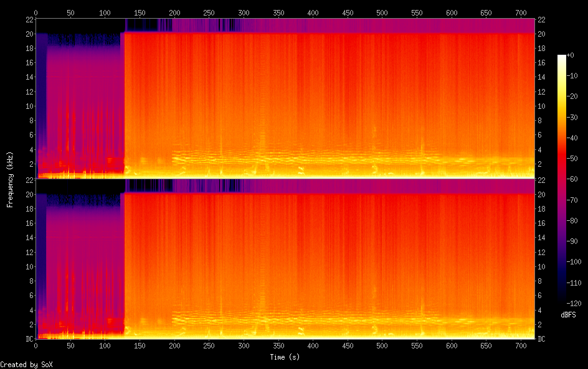Image resolution: width=588 pixels, height=369 pixels.
Task: Click the "DC" label at bottom-left of the lower channel
Action: click(x=29, y=339)
